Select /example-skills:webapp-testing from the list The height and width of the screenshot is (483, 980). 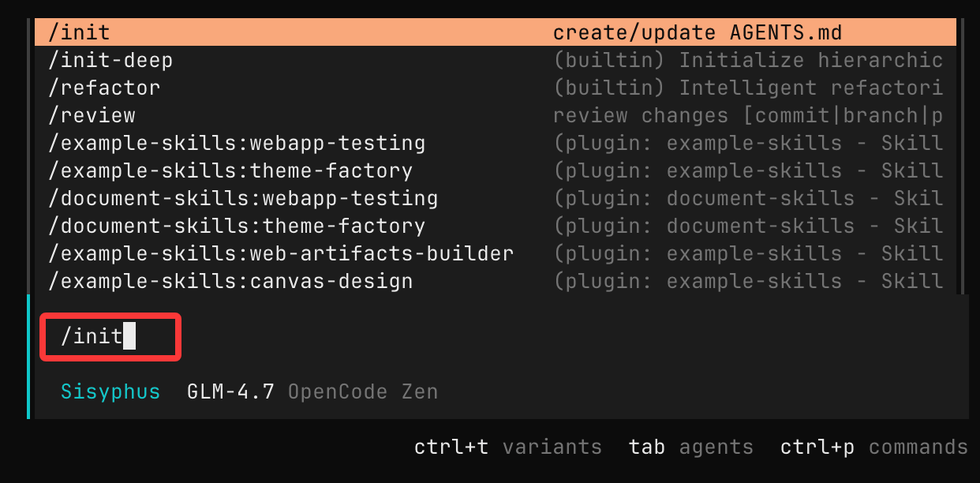click(237, 143)
